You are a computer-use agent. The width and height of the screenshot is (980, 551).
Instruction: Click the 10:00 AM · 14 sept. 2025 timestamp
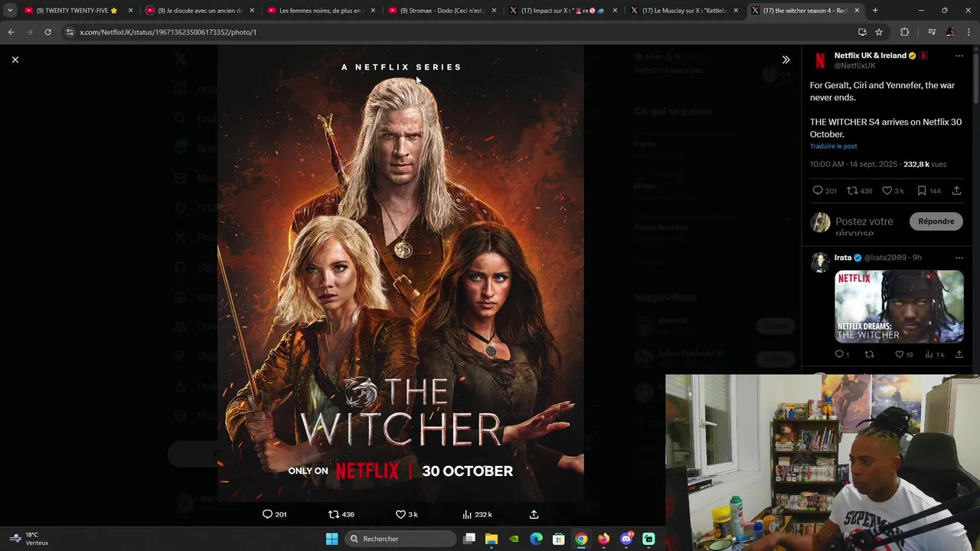(x=854, y=165)
